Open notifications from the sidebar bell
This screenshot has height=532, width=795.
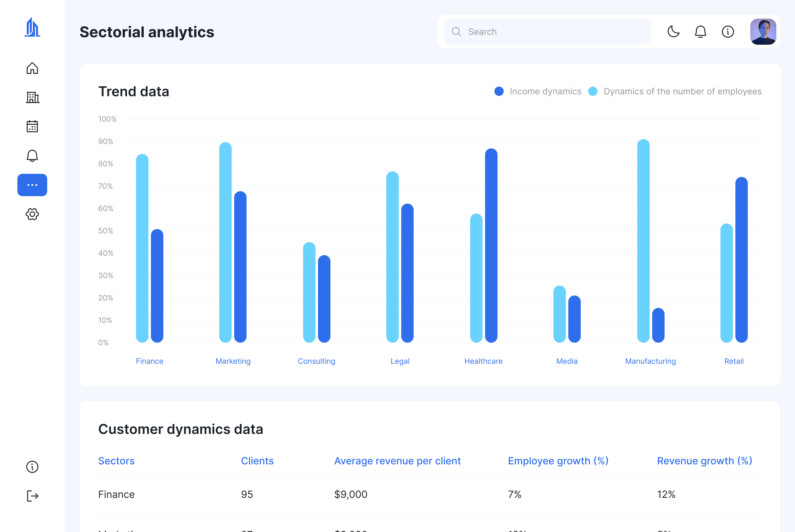click(32, 156)
